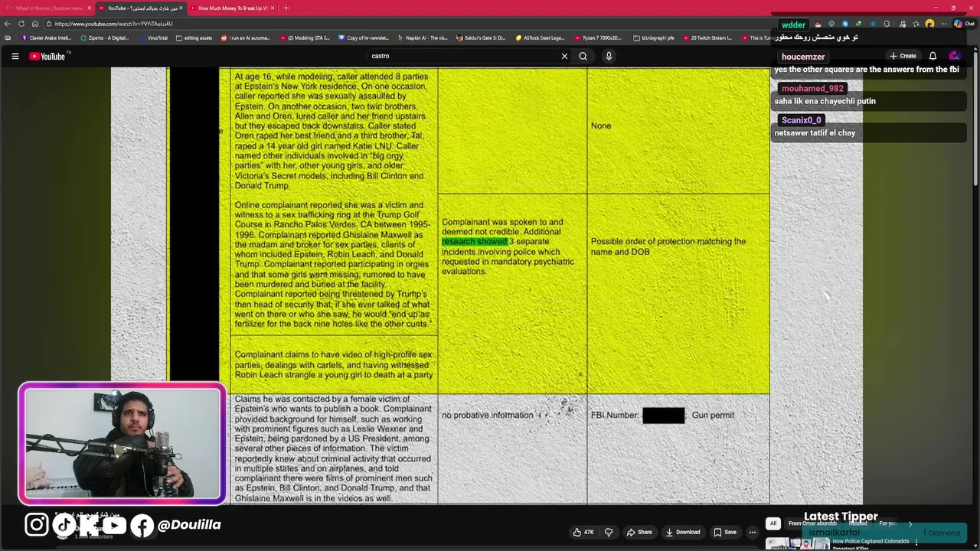
Task: Open the VirusTotal bookmark
Action: (153, 37)
